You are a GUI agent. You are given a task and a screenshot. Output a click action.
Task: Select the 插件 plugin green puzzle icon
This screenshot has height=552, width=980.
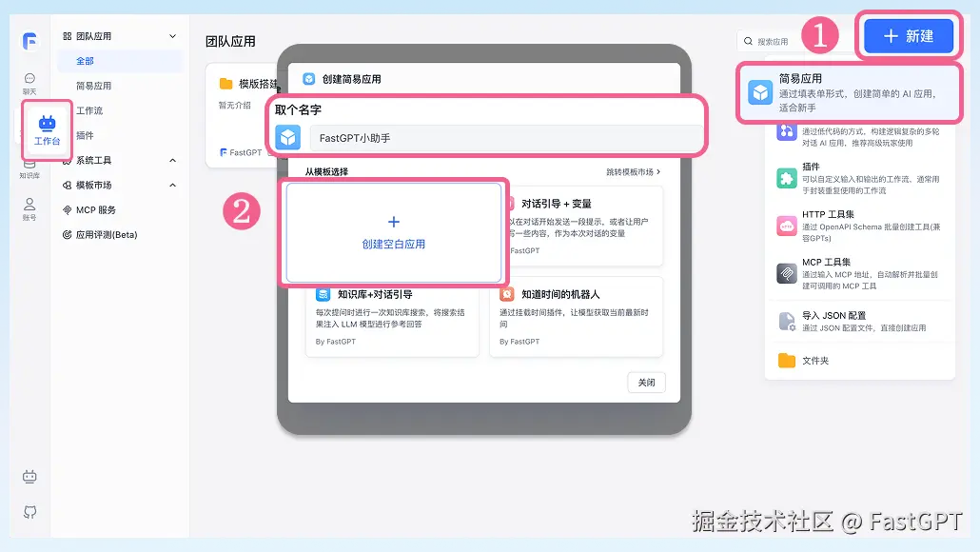click(786, 178)
